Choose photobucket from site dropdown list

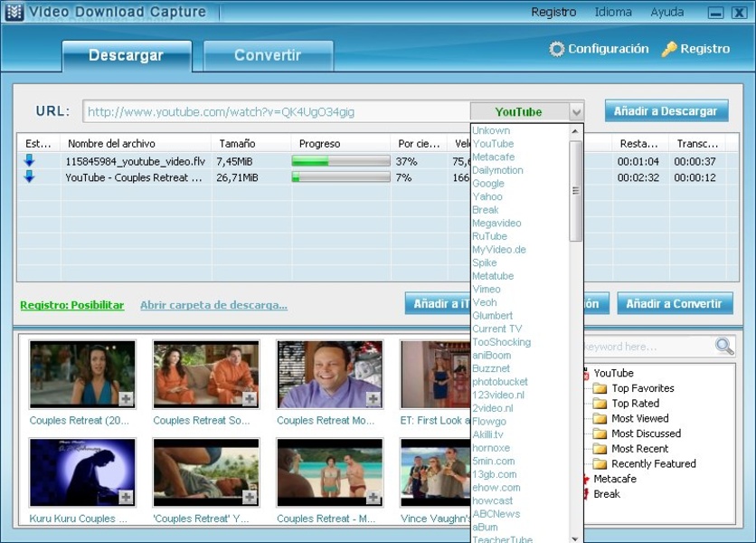pyautogui.click(x=500, y=381)
